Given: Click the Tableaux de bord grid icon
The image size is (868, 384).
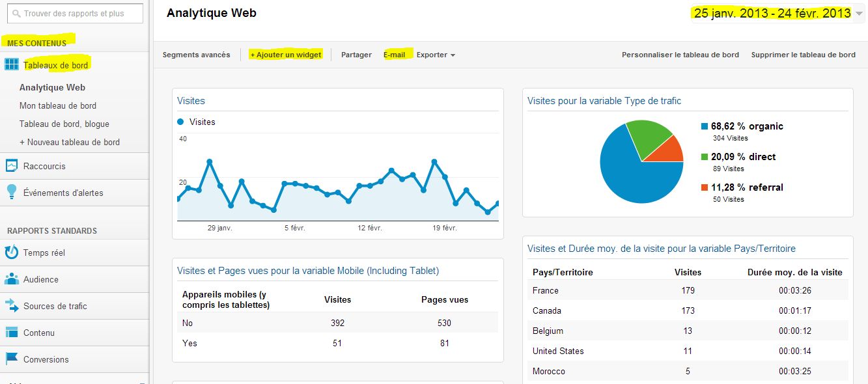Looking at the screenshot, I should click(x=11, y=64).
